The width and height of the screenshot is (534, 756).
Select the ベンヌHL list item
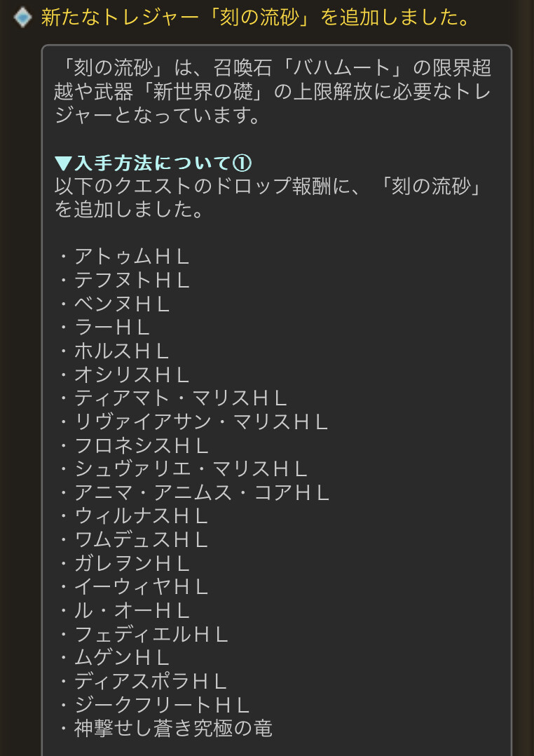(x=114, y=304)
